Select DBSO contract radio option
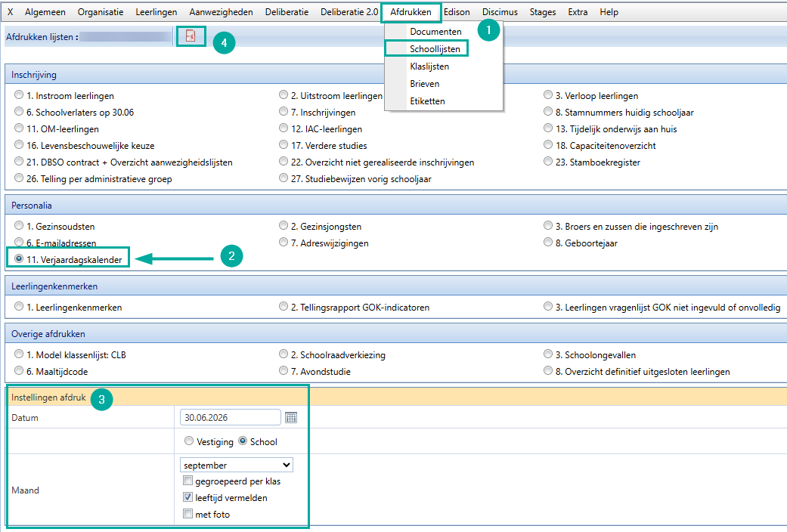787x532 pixels. coord(19,161)
